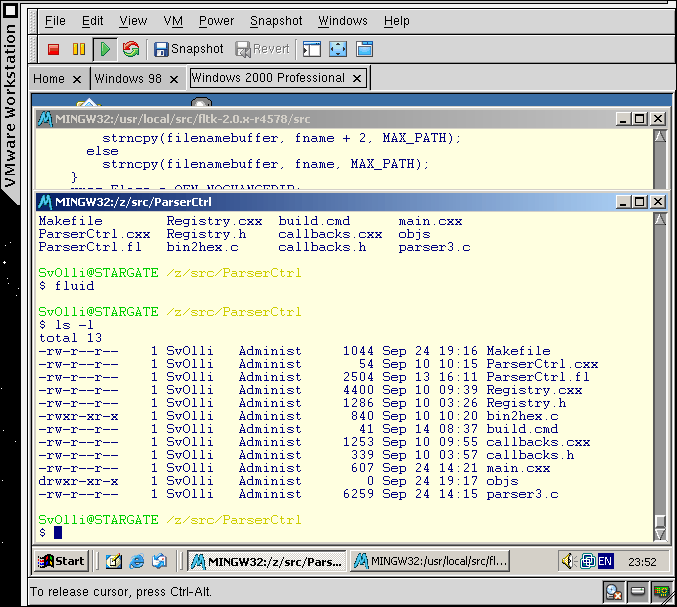Screen dimensions: 677x607
Task: Open the Edit menu
Action: [x=92, y=21]
